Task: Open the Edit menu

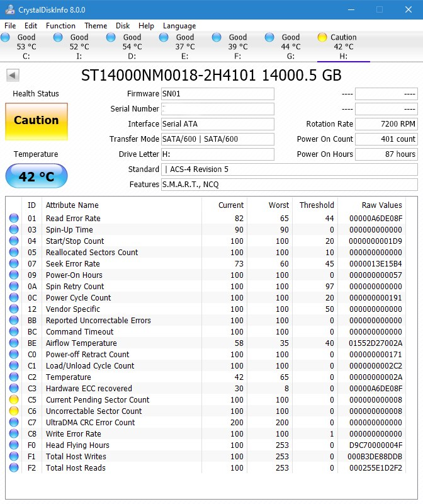Action: pos(30,26)
